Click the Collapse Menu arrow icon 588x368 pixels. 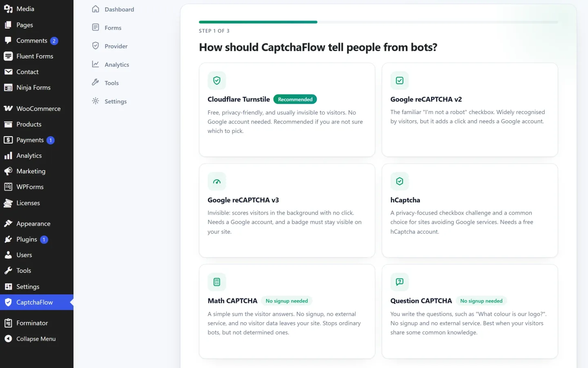pyautogui.click(x=8, y=339)
